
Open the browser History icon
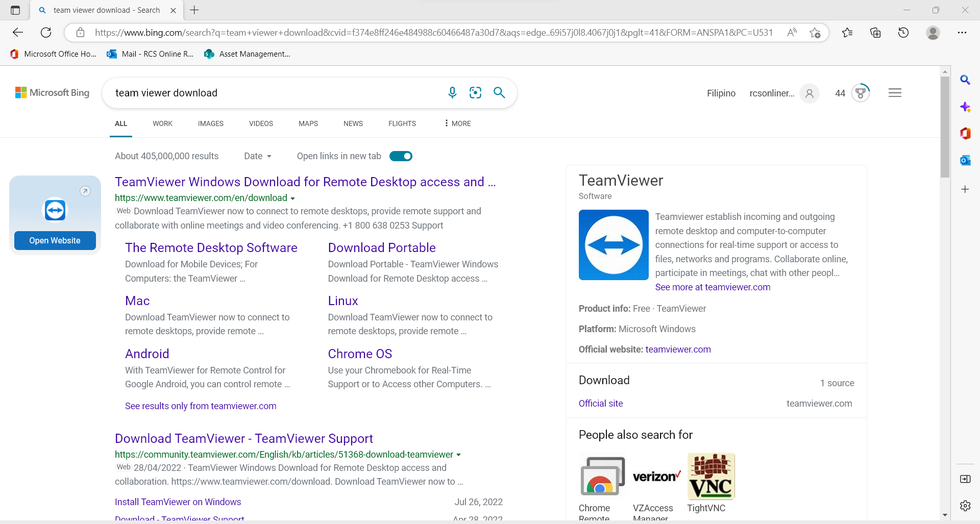903,33
